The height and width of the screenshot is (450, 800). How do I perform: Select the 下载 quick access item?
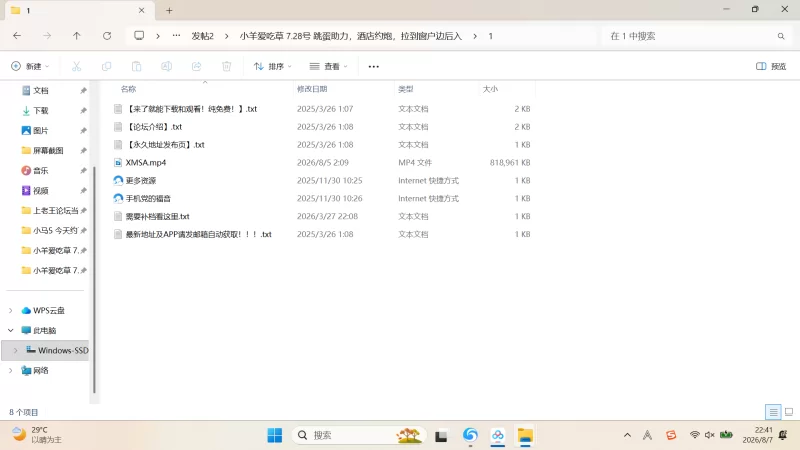41,110
